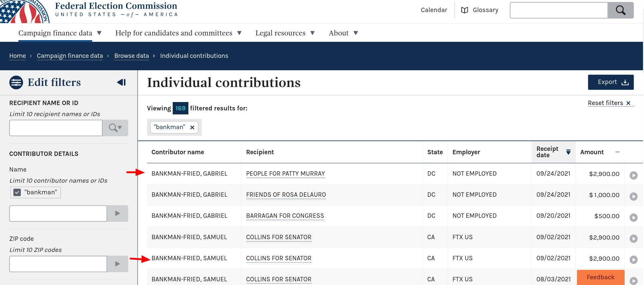Open Campaign finance data breadcrumb link
The width and height of the screenshot is (644, 285).
point(70,56)
